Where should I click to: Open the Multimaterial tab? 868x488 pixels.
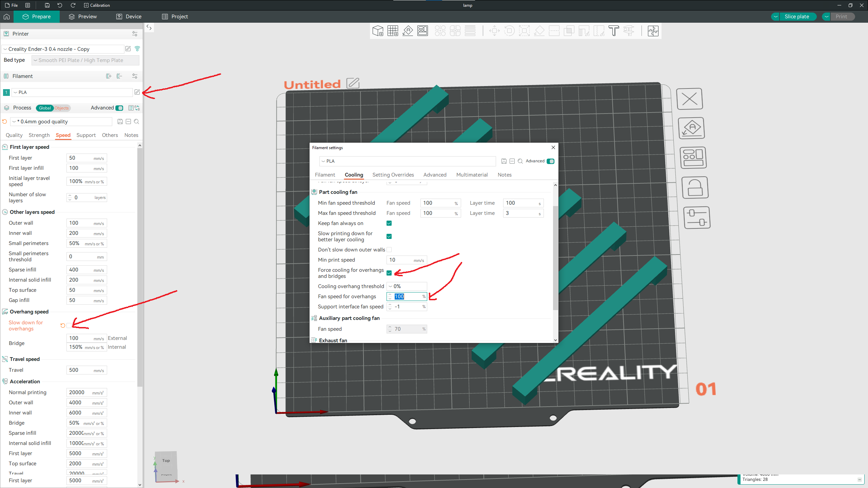[472, 175]
